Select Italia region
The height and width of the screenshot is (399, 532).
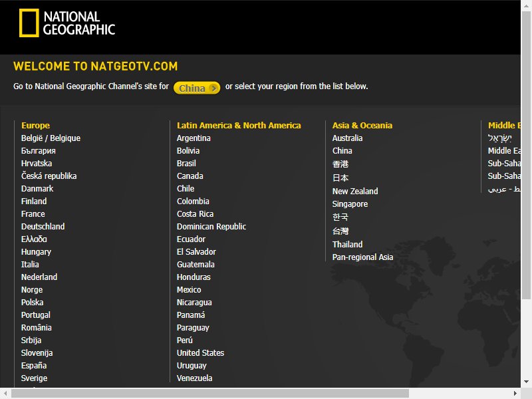(x=30, y=264)
